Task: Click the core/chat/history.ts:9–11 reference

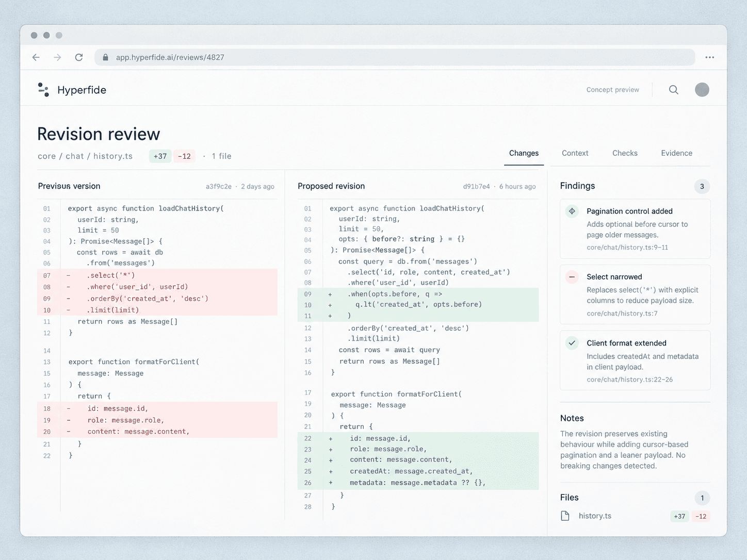Action: (x=627, y=248)
